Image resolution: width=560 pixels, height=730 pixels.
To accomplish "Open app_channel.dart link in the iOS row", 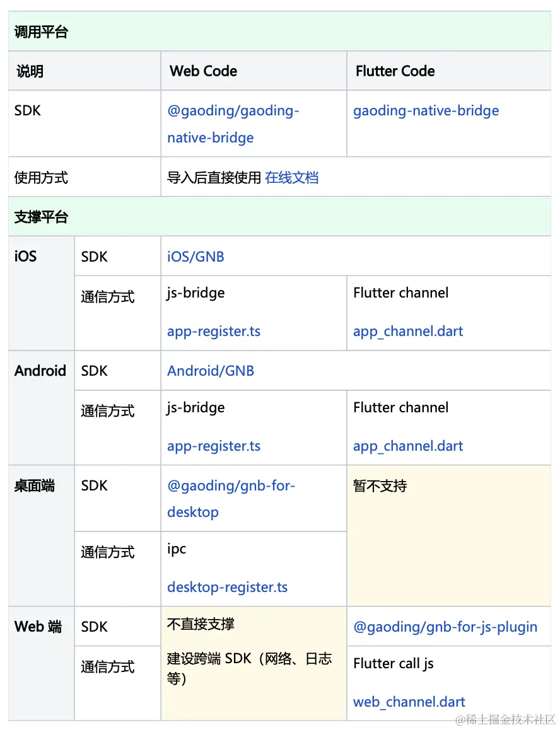I will pos(408,332).
